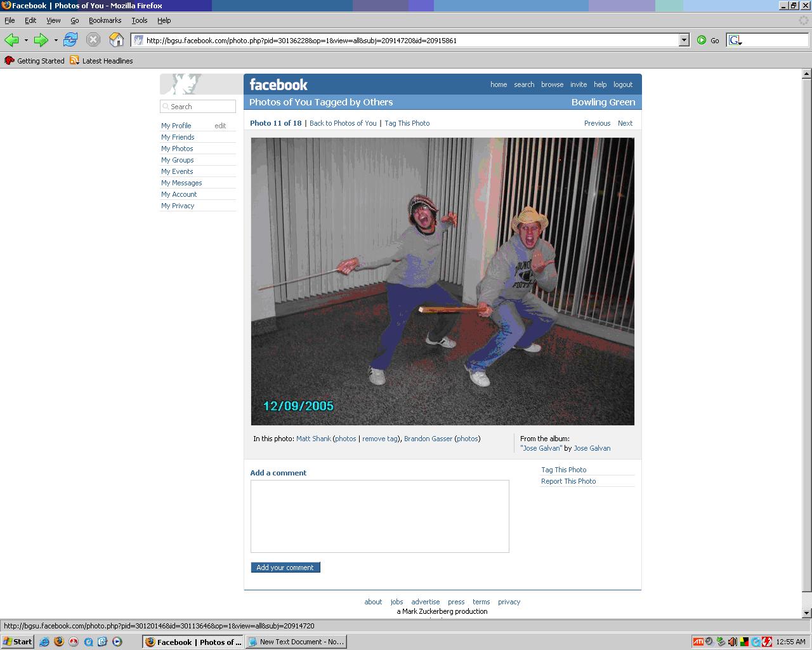Open the Back button history dropdown arrow
This screenshot has height=650, width=812.
(26, 40)
